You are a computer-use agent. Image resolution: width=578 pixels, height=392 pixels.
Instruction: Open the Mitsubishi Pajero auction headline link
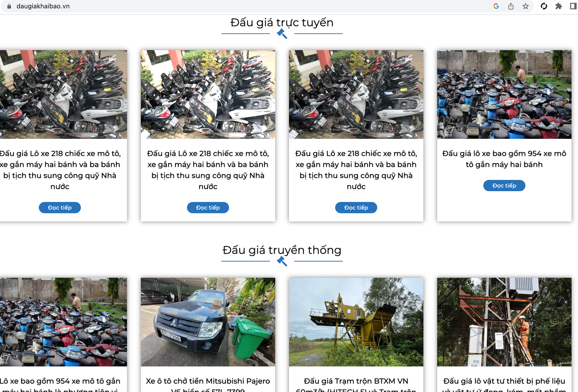208,381
